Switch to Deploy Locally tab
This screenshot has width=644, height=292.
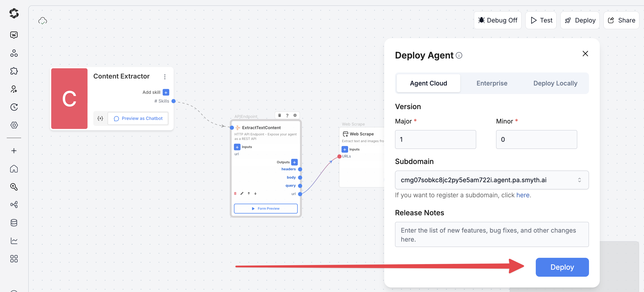tap(555, 83)
